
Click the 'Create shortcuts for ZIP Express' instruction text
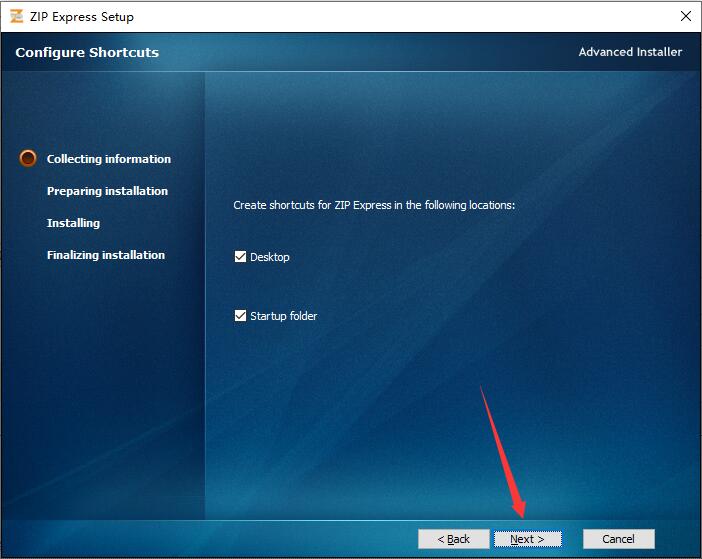(374, 205)
